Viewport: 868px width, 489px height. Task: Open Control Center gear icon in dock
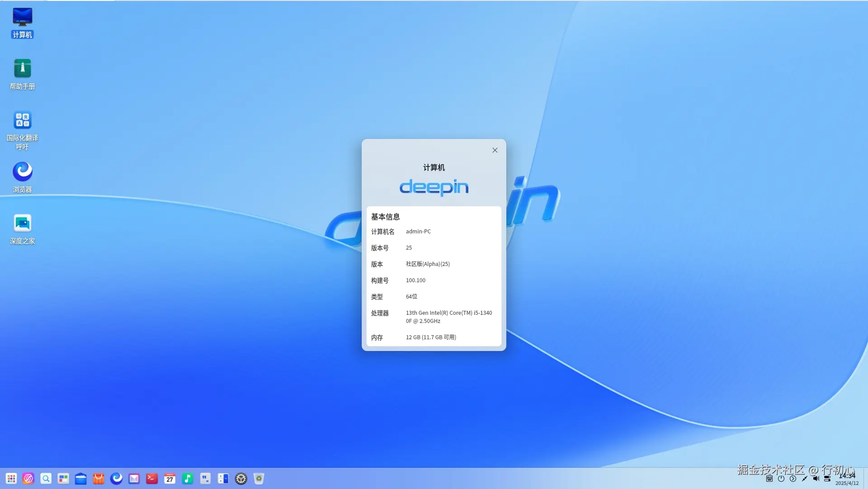(x=241, y=479)
